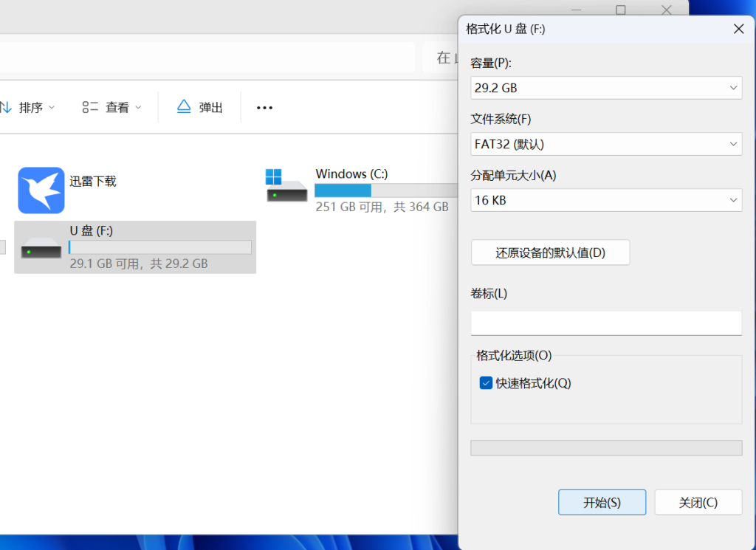The width and height of the screenshot is (756, 550).
Task: Click the File Explorer address bar
Action: pos(207,58)
